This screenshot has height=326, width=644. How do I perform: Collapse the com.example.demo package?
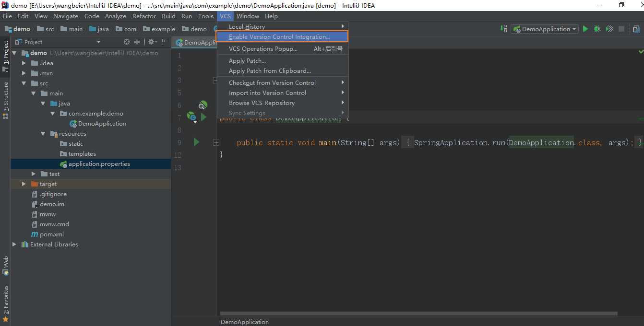(x=53, y=114)
